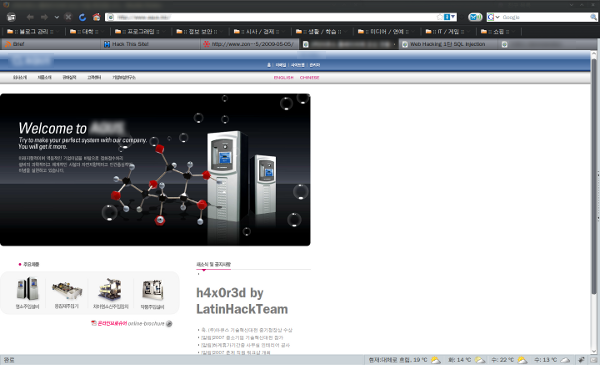
Task: Open the second product thumbnail
Action: tap(67, 293)
